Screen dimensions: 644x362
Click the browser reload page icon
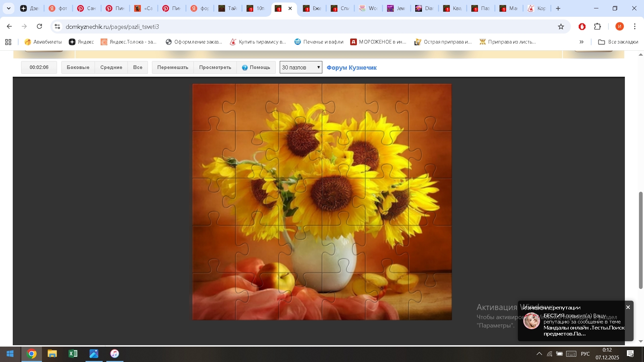pyautogui.click(x=40, y=26)
